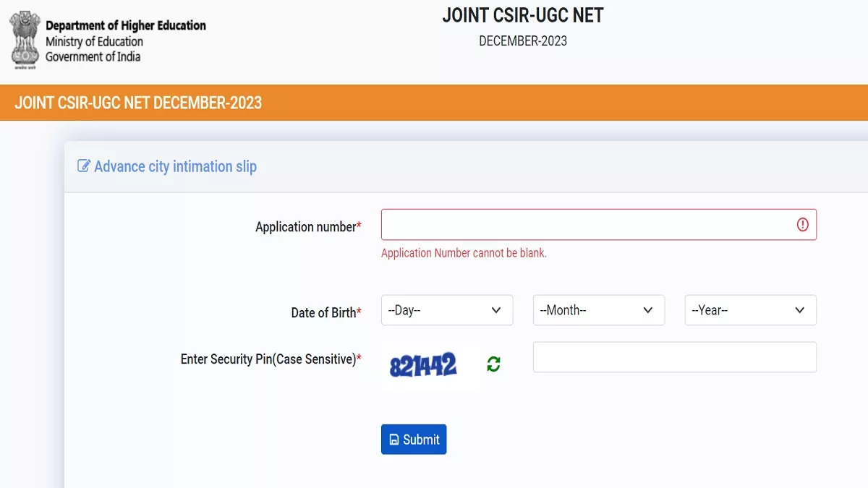The width and height of the screenshot is (868, 488).
Task: Click the Month dropdown chevron arrow
Action: tap(648, 310)
